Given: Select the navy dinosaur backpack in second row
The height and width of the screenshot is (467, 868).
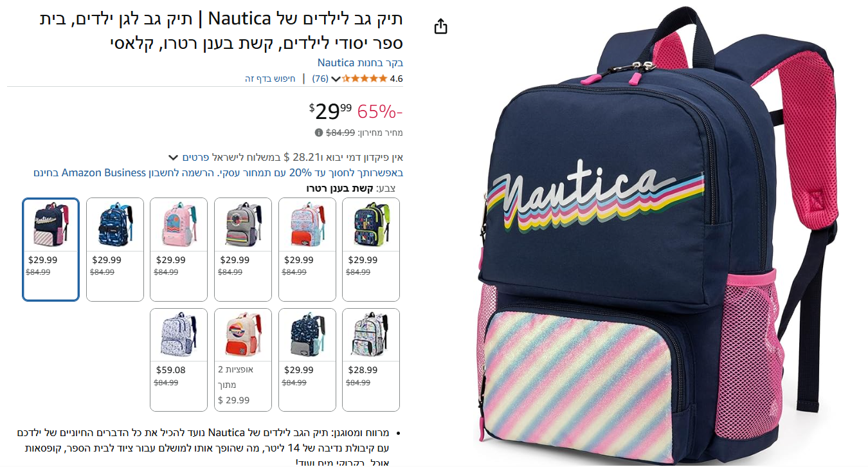Looking at the screenshot, I should pos(307,360).
